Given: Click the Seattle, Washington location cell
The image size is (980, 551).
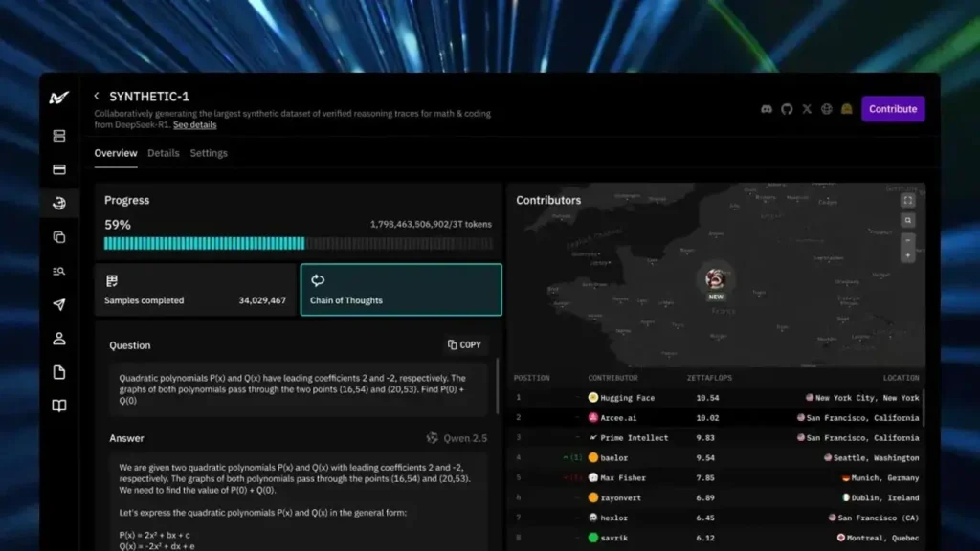Looking at the screenshot, I should [871, 458].
